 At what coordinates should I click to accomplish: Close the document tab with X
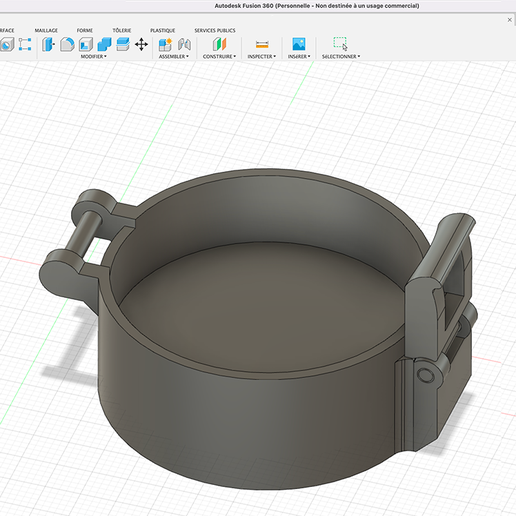pyautogui.click(x=510, y=20)
